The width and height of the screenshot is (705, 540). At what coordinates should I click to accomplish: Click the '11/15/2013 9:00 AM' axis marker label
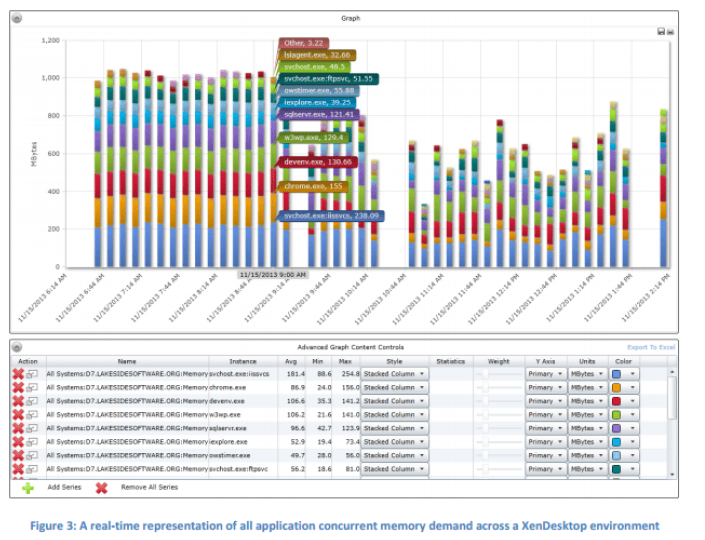[x=273, y=274]
